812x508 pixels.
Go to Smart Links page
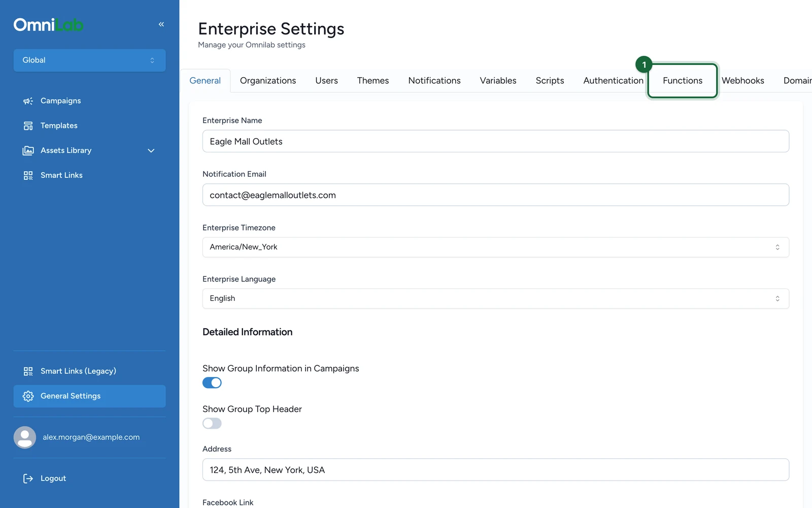(x=89, y=176)
